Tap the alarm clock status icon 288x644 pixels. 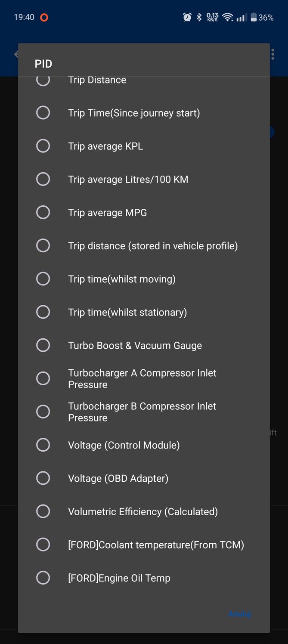(187, 17)
